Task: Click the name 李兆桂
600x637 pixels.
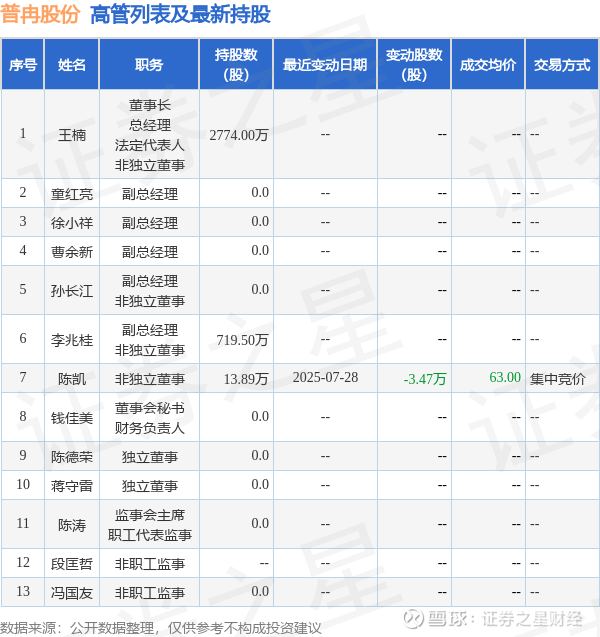Action: (72, 340)
